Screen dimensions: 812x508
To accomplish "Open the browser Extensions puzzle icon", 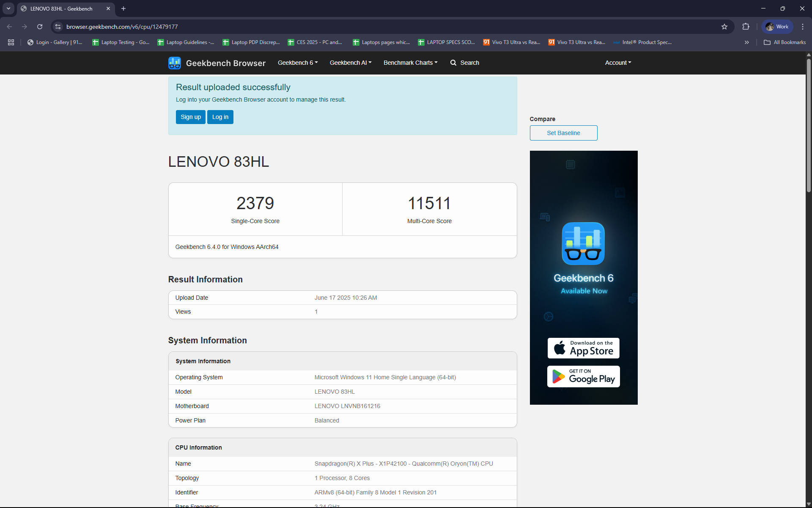I will point(746,27).
